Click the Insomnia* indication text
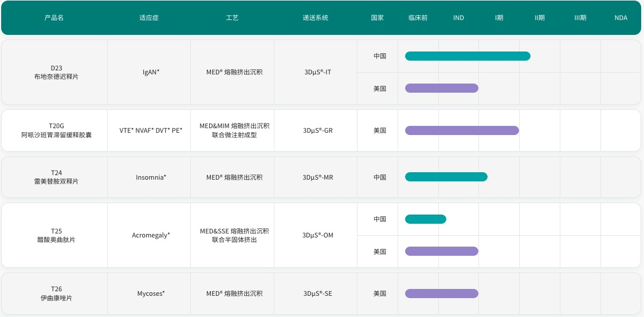This screenshot has width=644, height=317. [151, 177]
